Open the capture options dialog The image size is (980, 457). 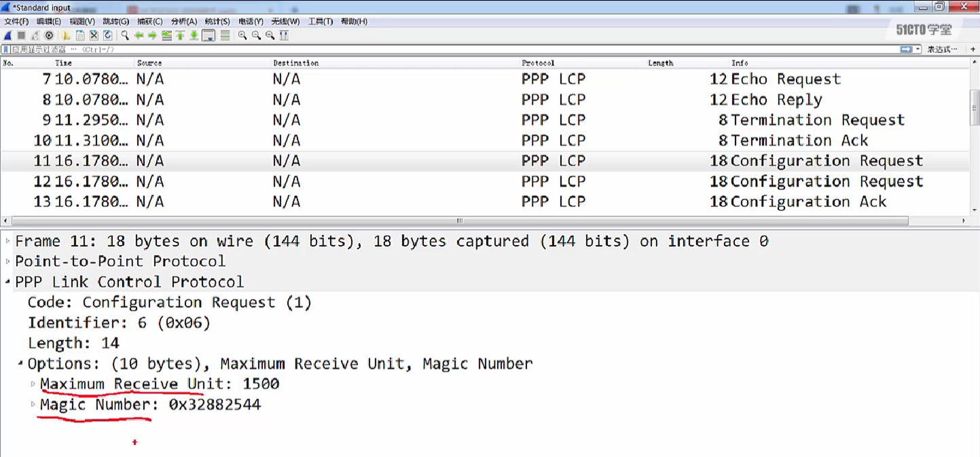[49, 35]
